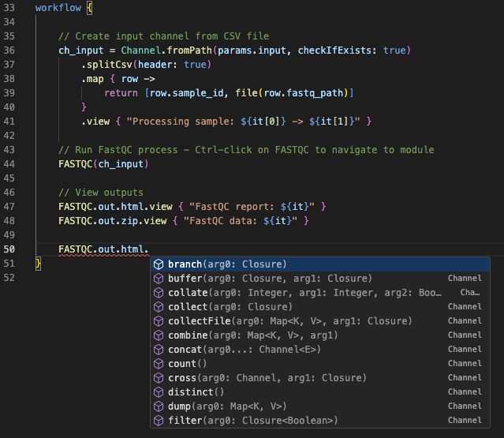Pick count() from the suggestion list
The height and width of the screenshot is (438, 504).
pos(187,364)
